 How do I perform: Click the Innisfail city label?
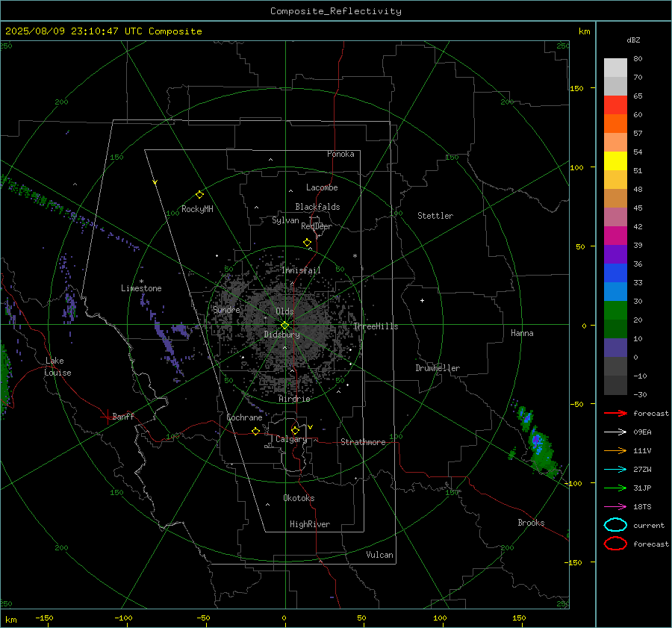301,270
